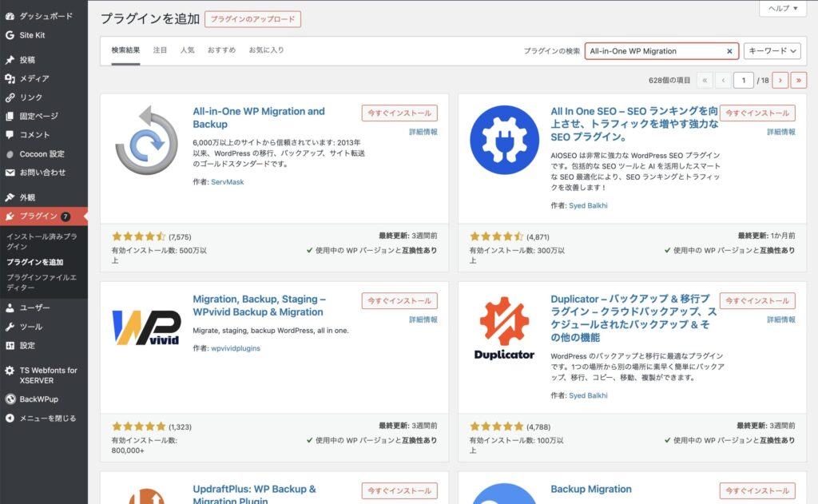Open BackWPup in the sidebar

(x=37, y=399)
